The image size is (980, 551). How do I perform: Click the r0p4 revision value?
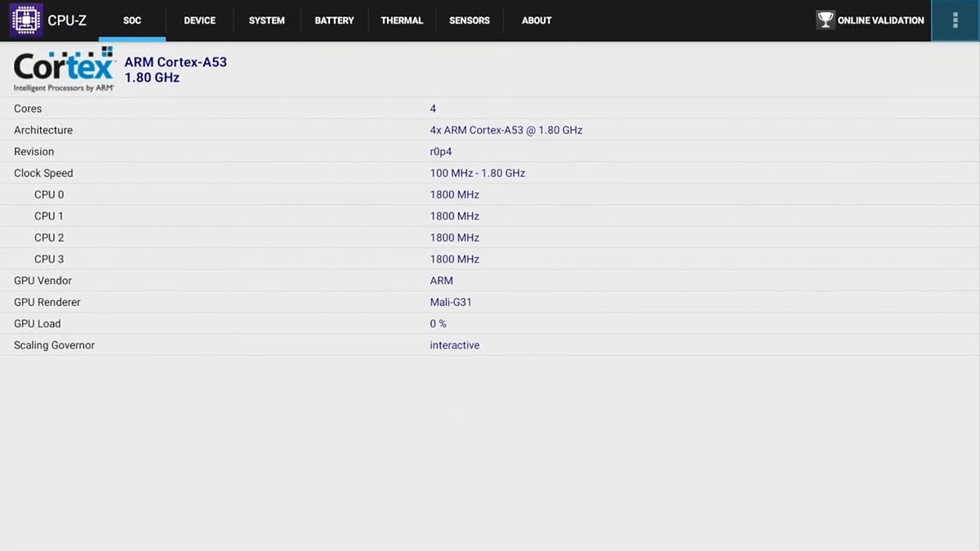point(441,152)
